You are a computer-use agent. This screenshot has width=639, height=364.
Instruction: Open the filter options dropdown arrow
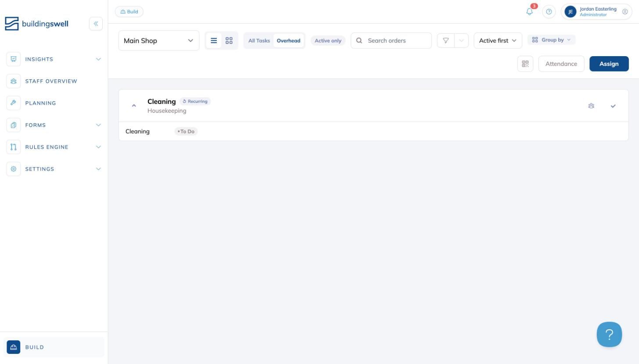point(461,40)
